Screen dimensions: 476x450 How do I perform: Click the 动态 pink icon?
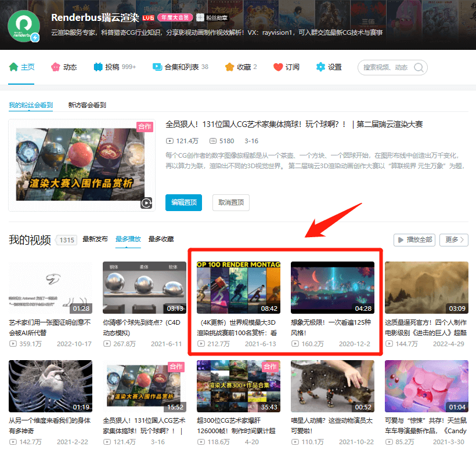coord(56,67)
